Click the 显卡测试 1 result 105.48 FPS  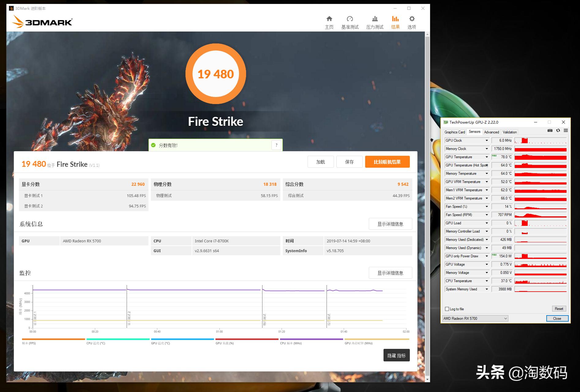[136, 196]
